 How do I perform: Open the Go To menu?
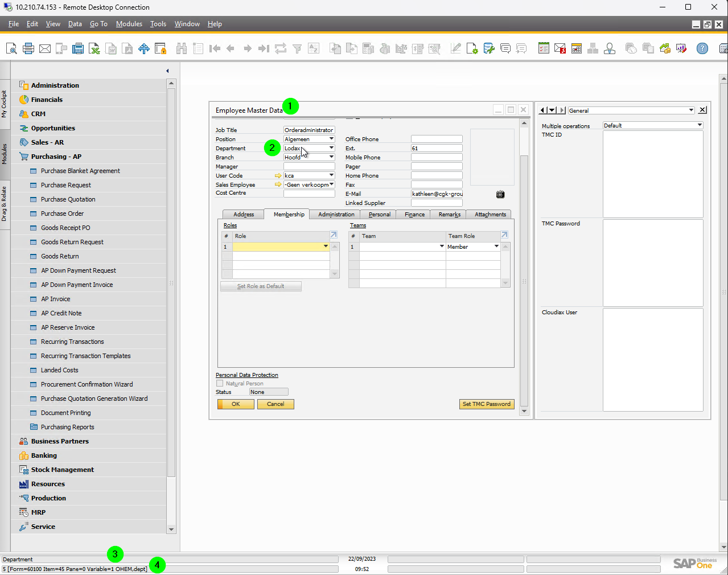pyautogui.click(x=98, y=24)
